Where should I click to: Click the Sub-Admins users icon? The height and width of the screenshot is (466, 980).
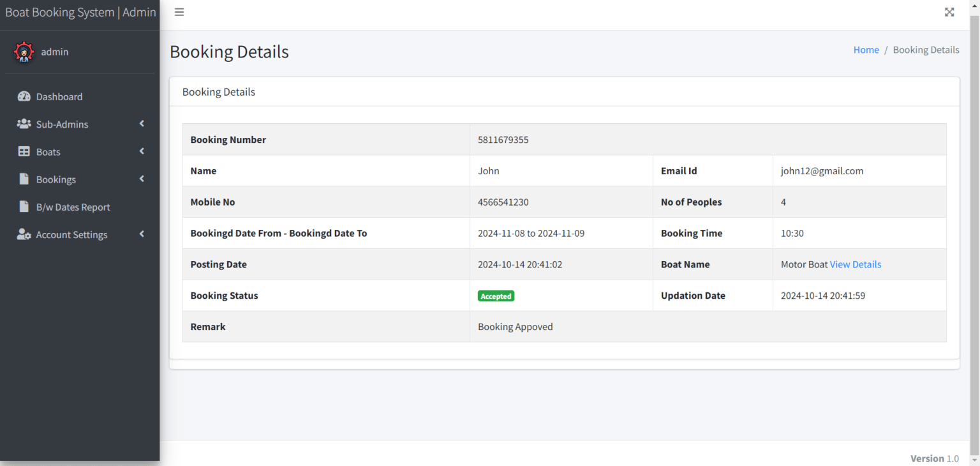(x=23, y=124)
